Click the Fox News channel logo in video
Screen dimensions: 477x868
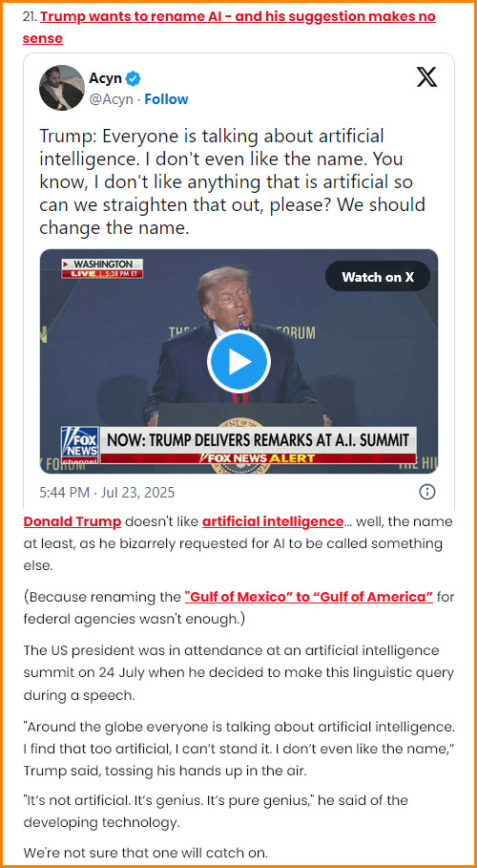(x=80, y=445)
